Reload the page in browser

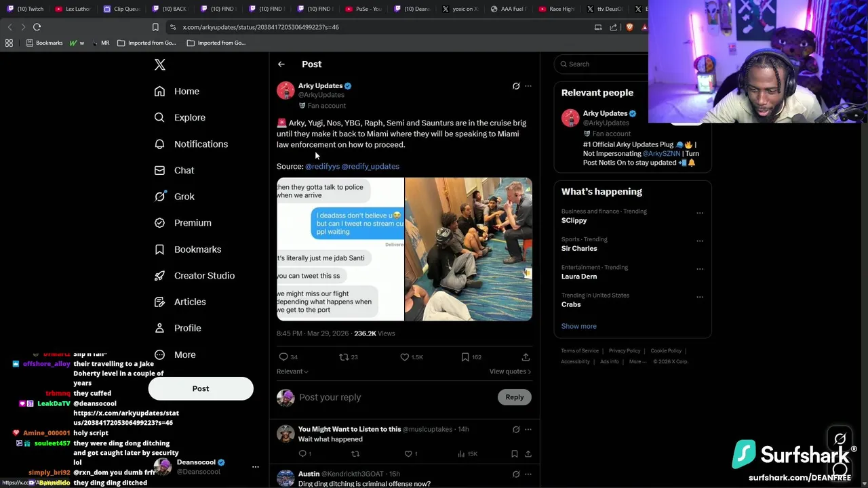[x=37, y=27]
